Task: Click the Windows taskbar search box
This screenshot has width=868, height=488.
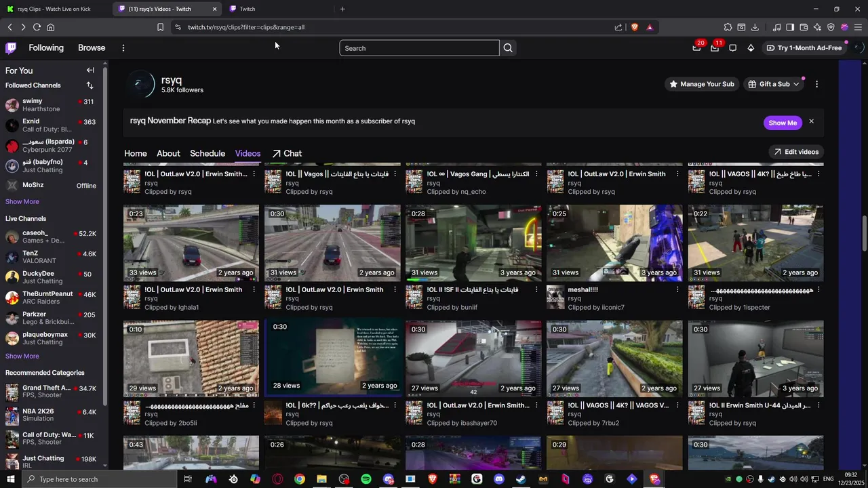Action: [99, 479]
